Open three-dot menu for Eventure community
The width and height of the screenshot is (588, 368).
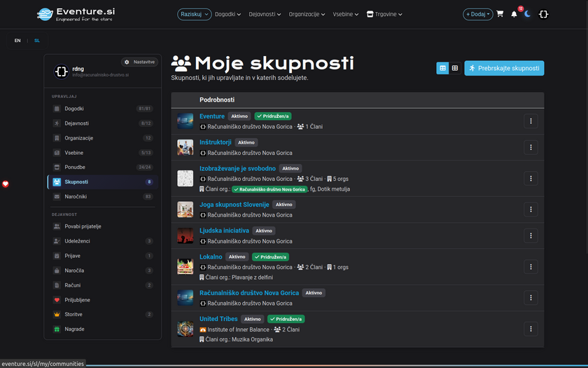pos(531,121)
